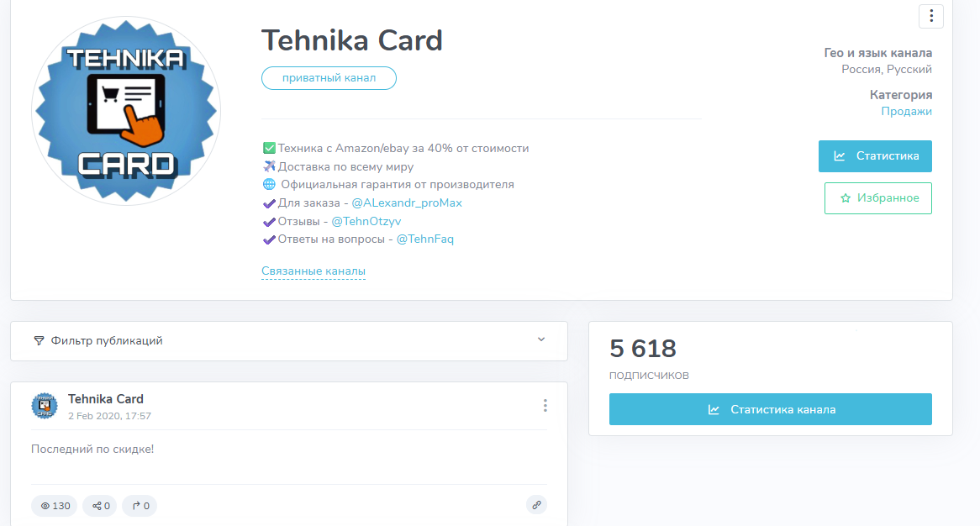Image resolution: width=980 pixels, height=526 pixels.
Task: Open the channel's three-dot options menu
Action: [931, 16]
